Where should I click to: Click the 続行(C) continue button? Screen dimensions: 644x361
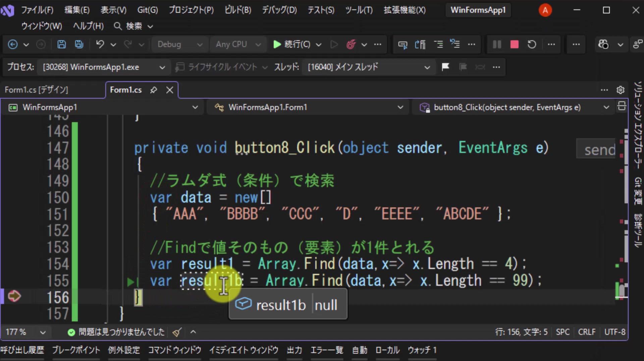coord(292,44)
